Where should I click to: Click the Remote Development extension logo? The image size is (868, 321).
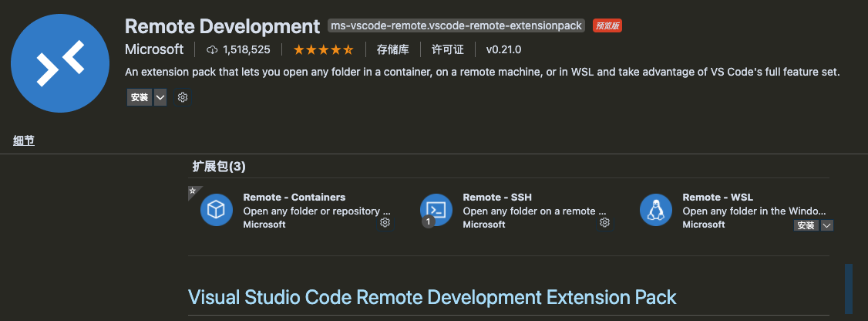[x=60, y=63]
